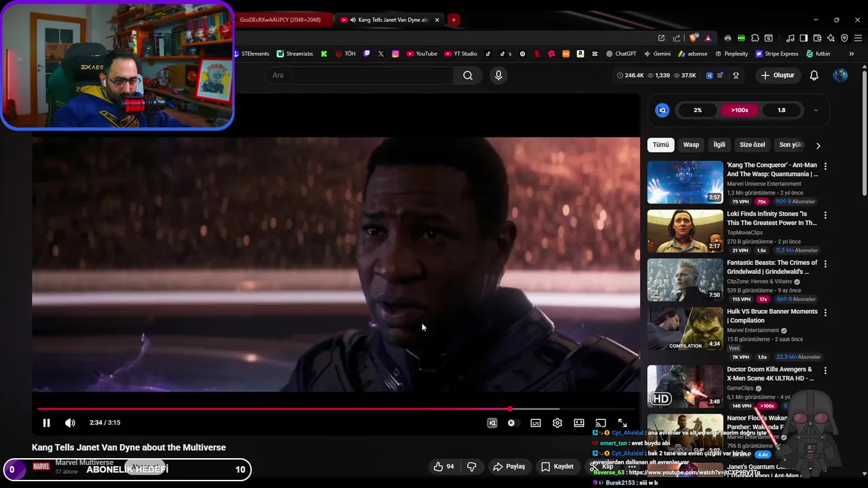Select the Tümü filter chip
868x488 pixels.
coord(660,144)
